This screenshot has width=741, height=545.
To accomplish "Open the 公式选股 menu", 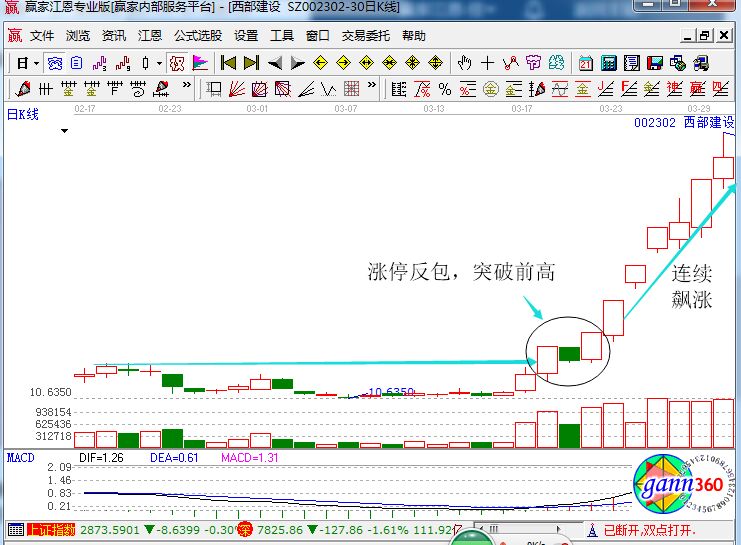I will pyautogui.click(x=197, y=35).
